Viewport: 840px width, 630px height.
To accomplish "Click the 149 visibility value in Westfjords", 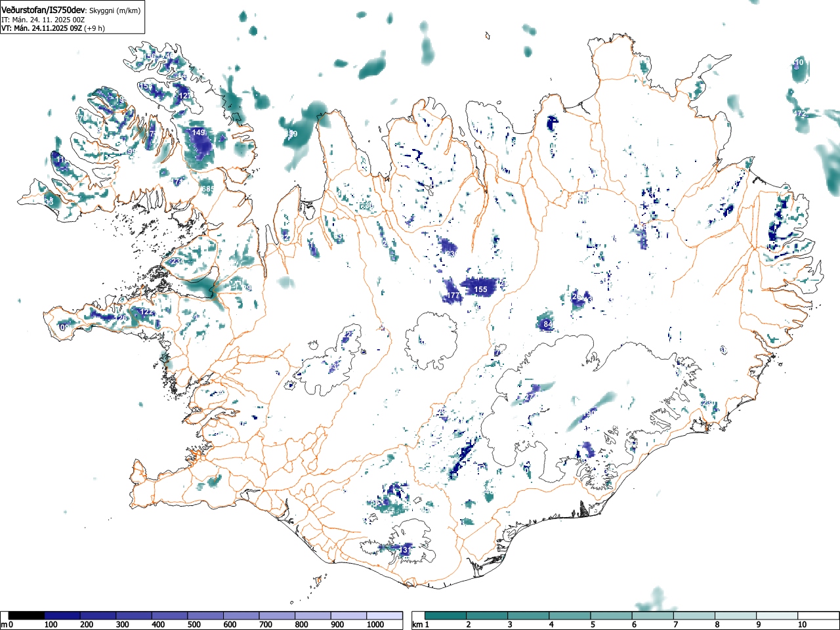I will (198, 133).
